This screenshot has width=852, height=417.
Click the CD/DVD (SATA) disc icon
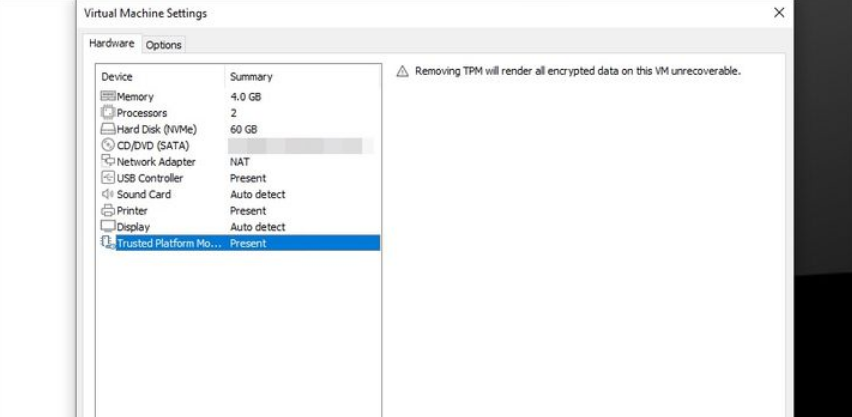(x=108, y=146)
